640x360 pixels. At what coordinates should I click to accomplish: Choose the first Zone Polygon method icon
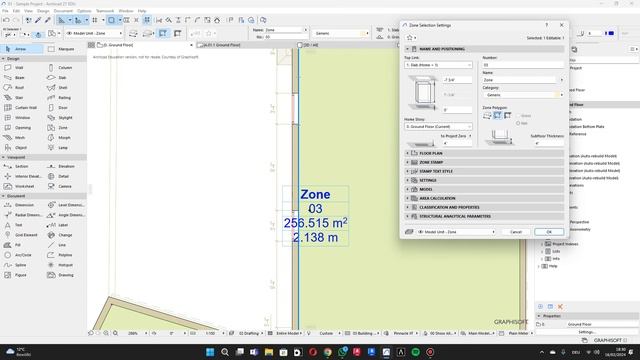point(487,116)
